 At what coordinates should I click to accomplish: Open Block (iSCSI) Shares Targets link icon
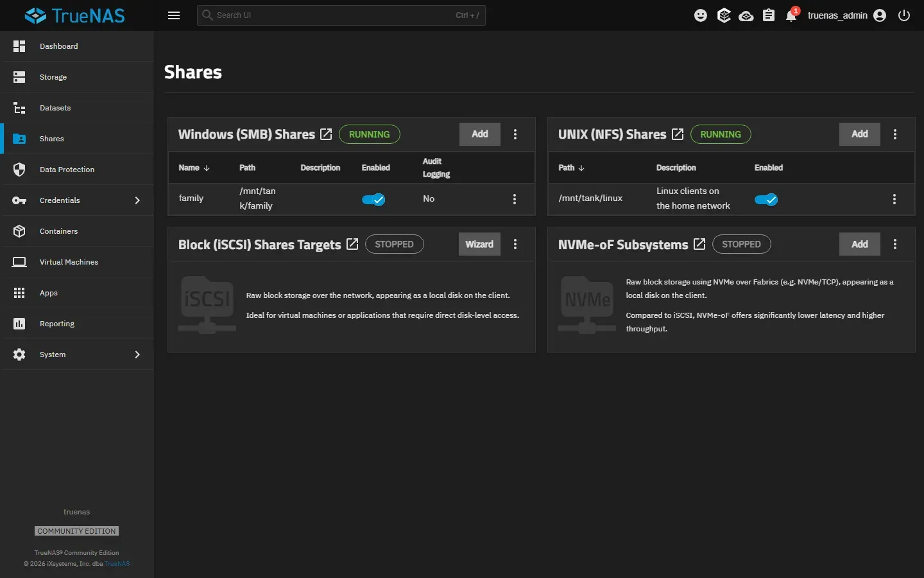coord(352,244)
